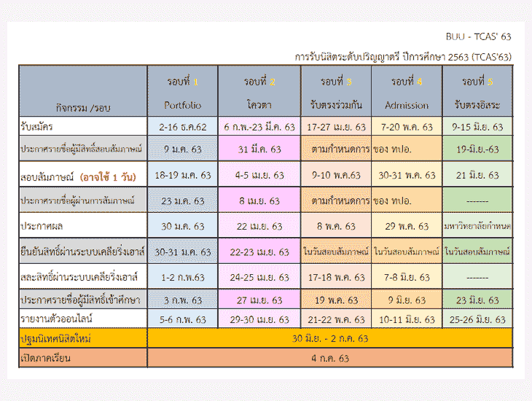Select the 'เปิดภาคเรียน' row label
This screenshot has height=401, width=532.
(x=83, y=358)
